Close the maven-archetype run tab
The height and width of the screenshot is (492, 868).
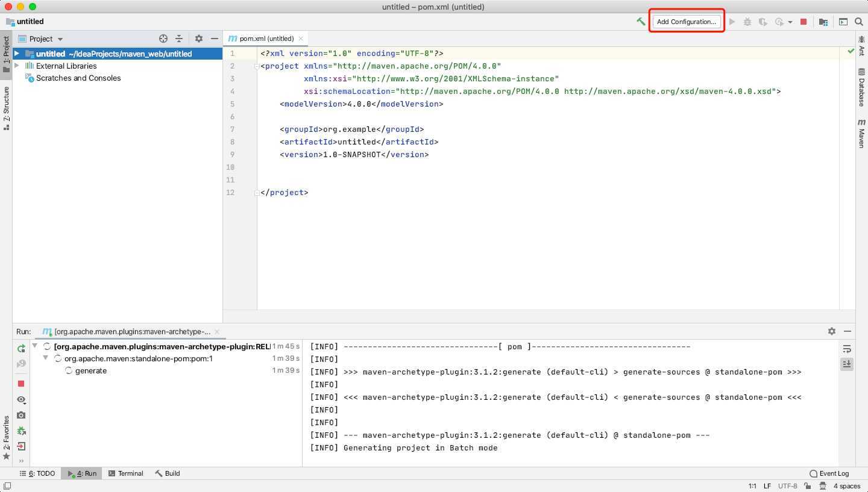pos(217,331)
